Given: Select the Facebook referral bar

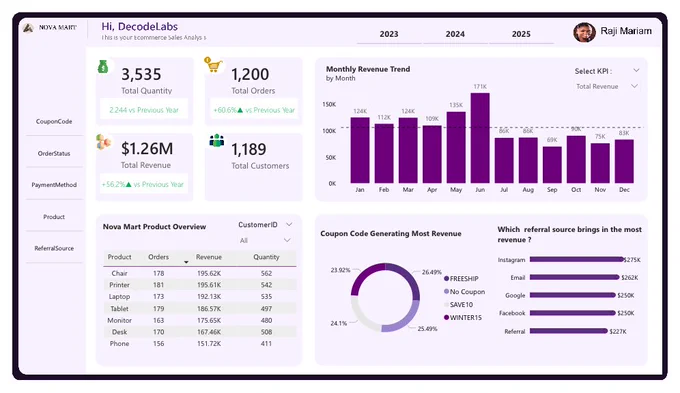Looking at the screenshot, I should [572, 313].
